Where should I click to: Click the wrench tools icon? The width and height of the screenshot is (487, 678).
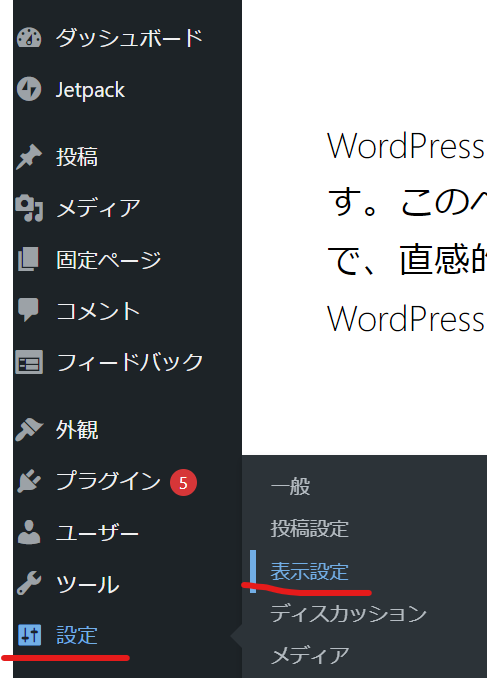pyautogui.click(x=29, y=583)
